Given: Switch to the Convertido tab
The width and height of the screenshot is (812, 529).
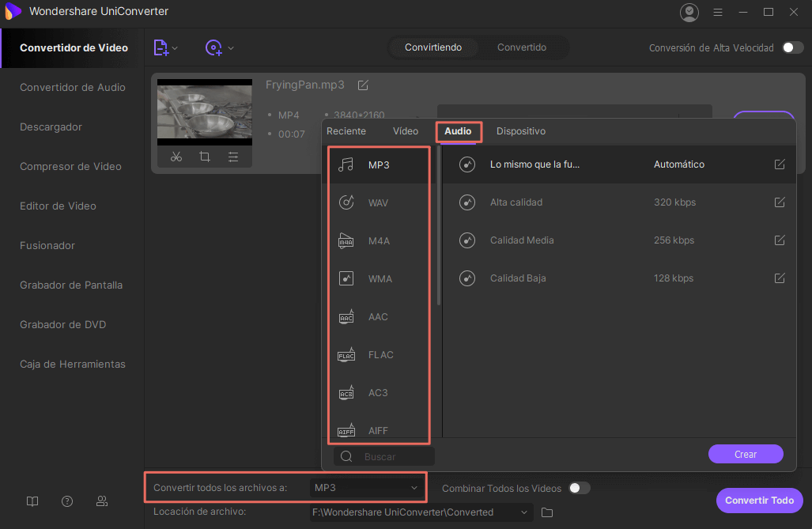Looking at the screenshot, I should click(522, 47).
